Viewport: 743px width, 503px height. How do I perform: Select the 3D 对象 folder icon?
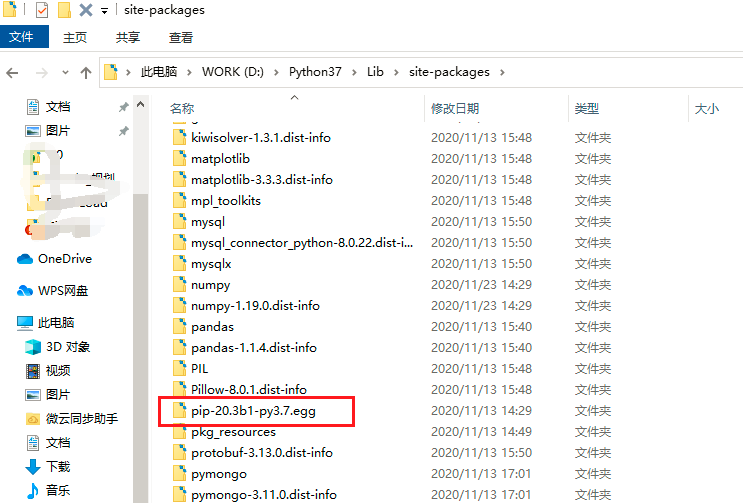(x=33, y=347)
